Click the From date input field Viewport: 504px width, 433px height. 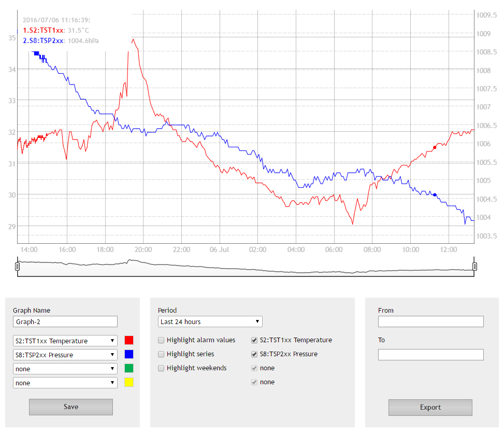click(x=431, y=322)
